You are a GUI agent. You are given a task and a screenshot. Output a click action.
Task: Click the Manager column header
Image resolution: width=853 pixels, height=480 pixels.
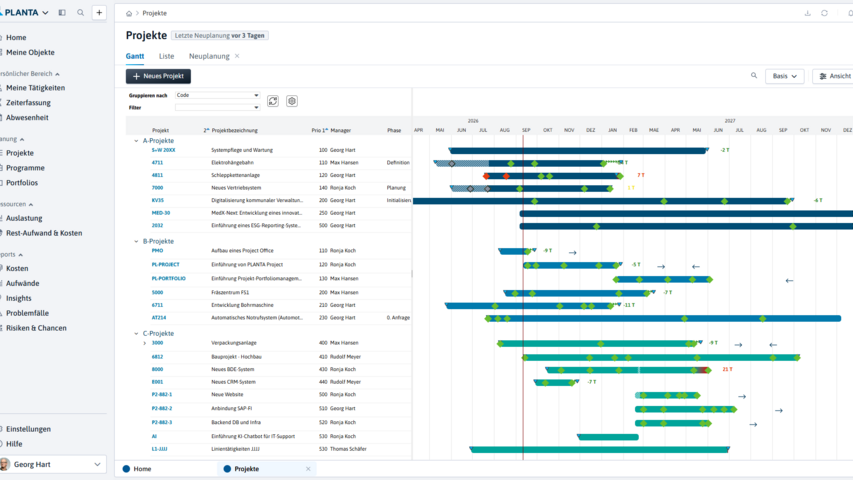tap(341, 131)
